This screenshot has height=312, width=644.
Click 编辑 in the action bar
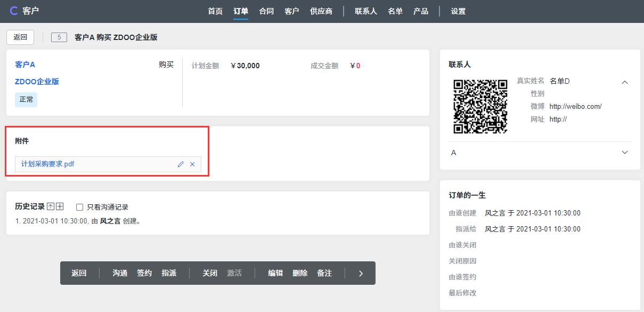tap(275, 273)
